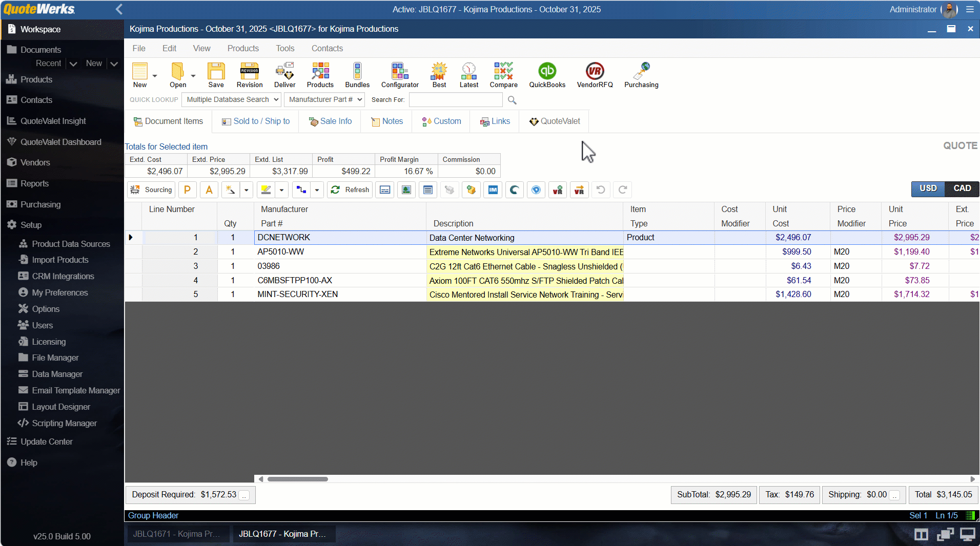
Task: Open the Tools menu
Action: pos(285,48)
